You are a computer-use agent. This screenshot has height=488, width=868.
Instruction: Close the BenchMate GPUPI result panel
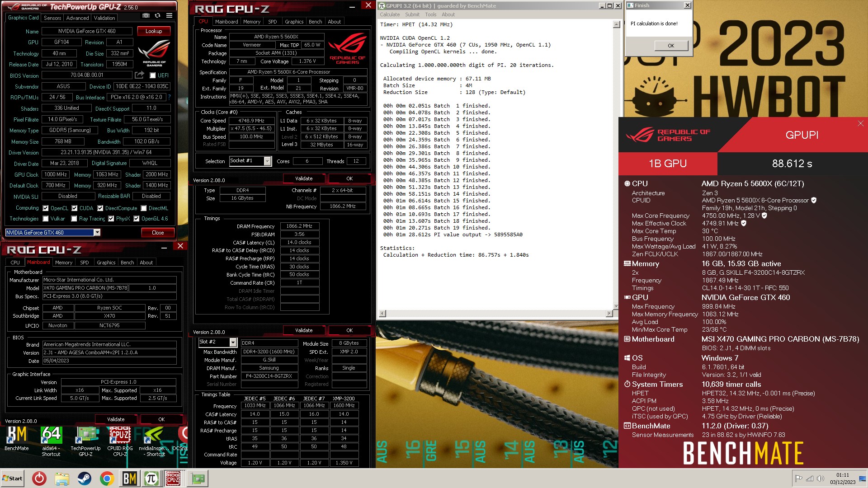click(x=860, y=123)
